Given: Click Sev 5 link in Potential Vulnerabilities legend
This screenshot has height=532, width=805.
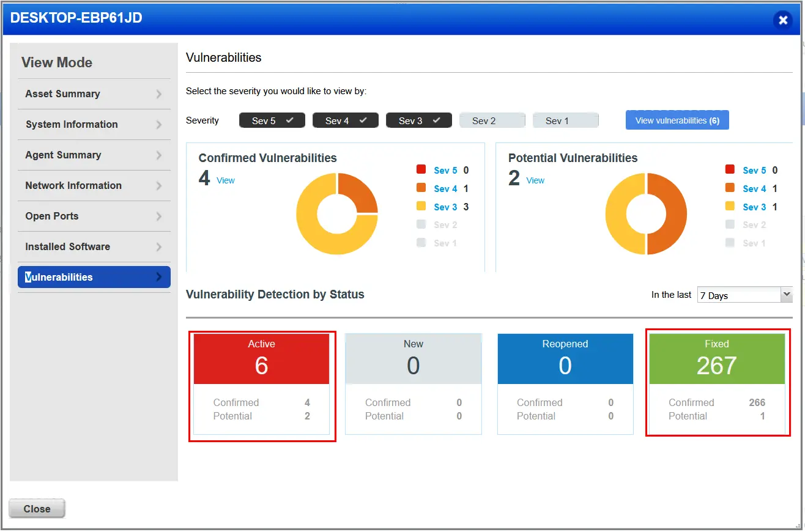Looking at the screenshot, I should click(754, 171).
